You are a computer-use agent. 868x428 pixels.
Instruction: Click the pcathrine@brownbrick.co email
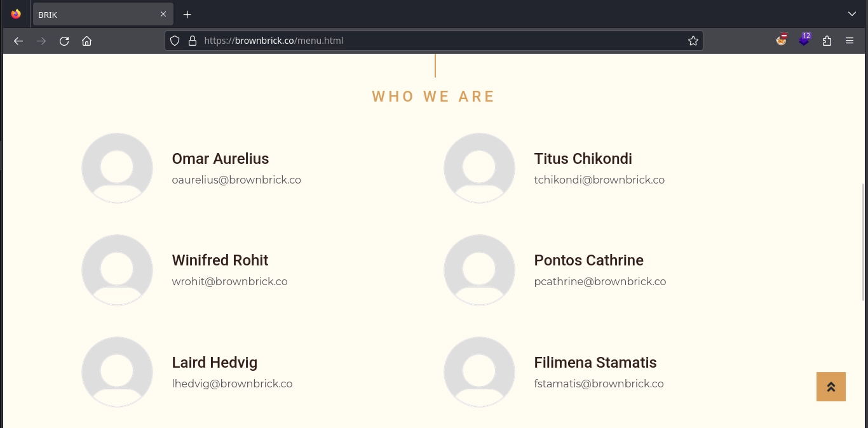click(x=600, y=281)
